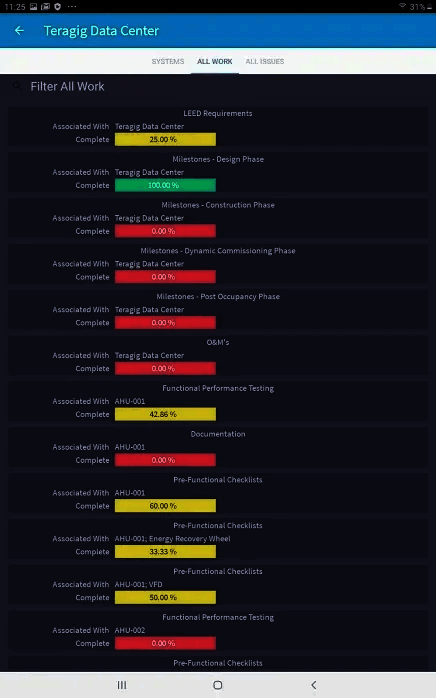
Task: Open Milestones - Design Phase item
Action: click(218, 172)
